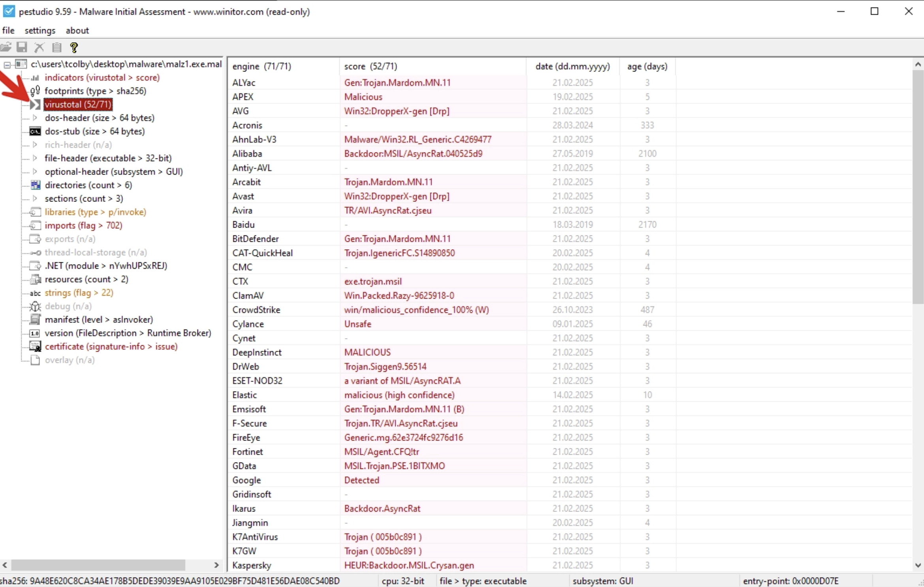The height and width of the screenshot is (587, 924).
Task: Click the save toolbar icon
Action: point(22,47)
